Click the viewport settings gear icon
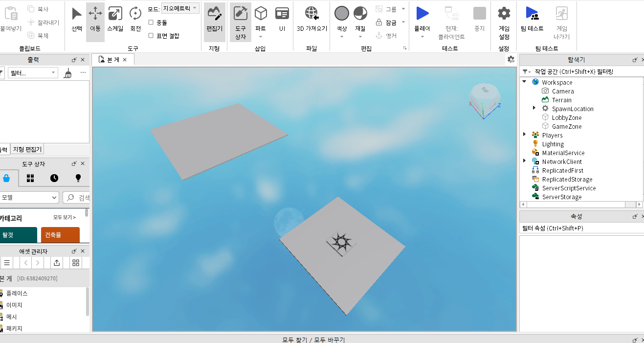This screenshot has height=343, width=644. click(x=511, y=59)
